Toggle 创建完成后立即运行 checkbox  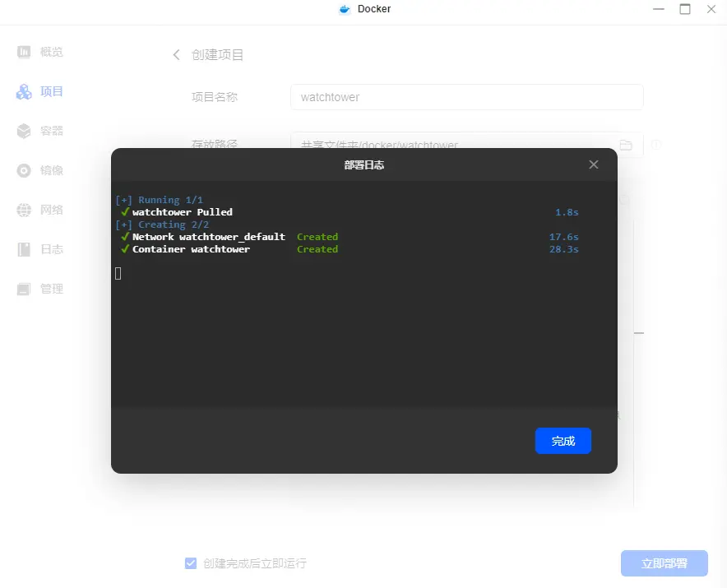pos(191,563)
